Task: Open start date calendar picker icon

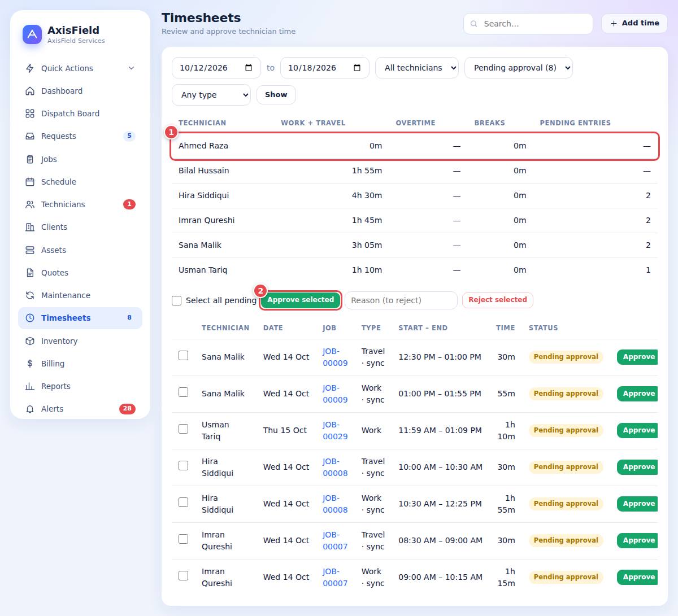Action: pyautogui.click(x=249, y=68)
